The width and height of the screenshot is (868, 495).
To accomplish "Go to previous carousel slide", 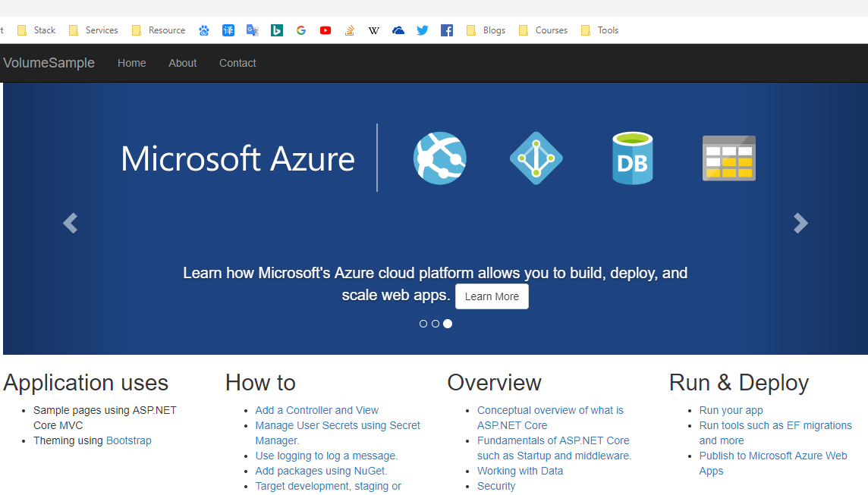I will point(71,223).
